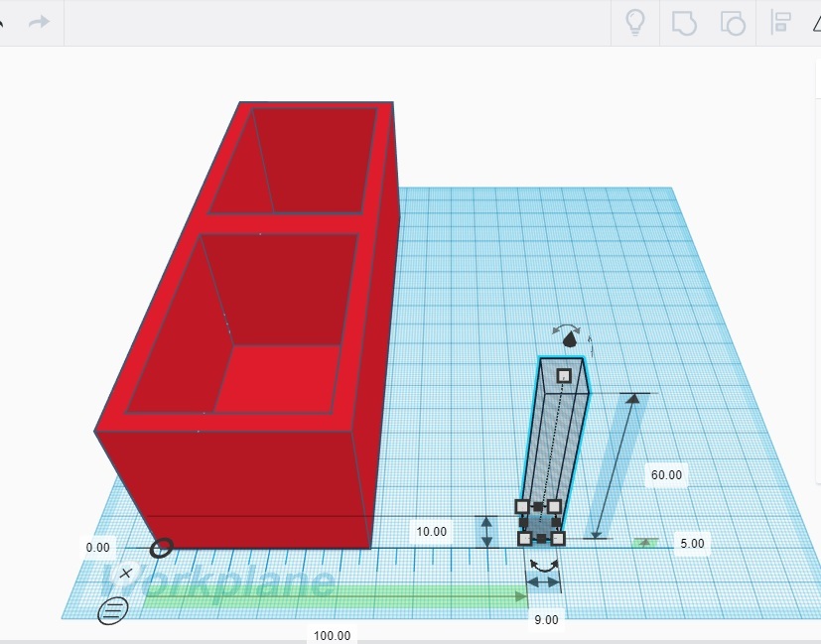Screen dimensions: 821x644
Task: Close the ruler with the X icon
Action: click(x=125, y=574)
